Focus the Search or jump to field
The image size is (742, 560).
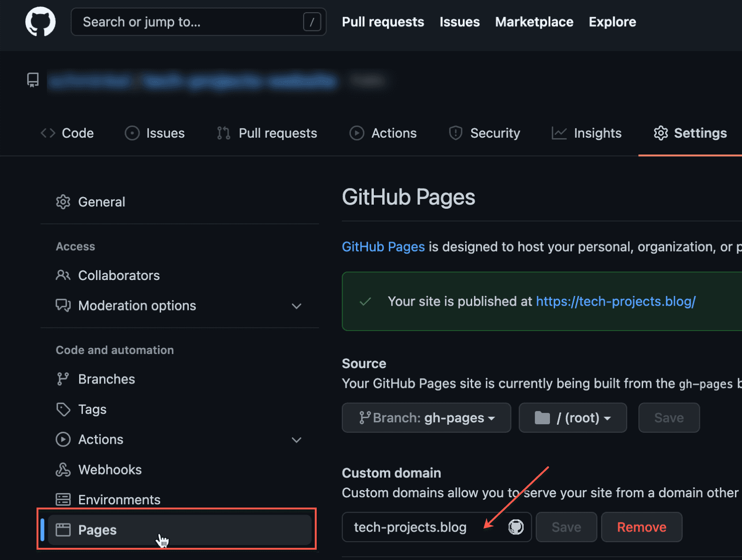(x=199, y=22)
